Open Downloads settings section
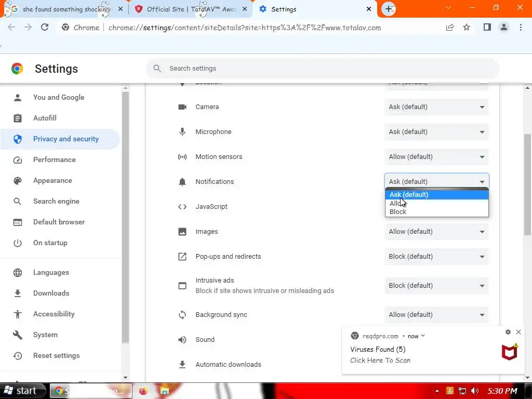Image resolution: width=532 pixels, height=399 pixels. pyautogui.click(x=51, y=293)
